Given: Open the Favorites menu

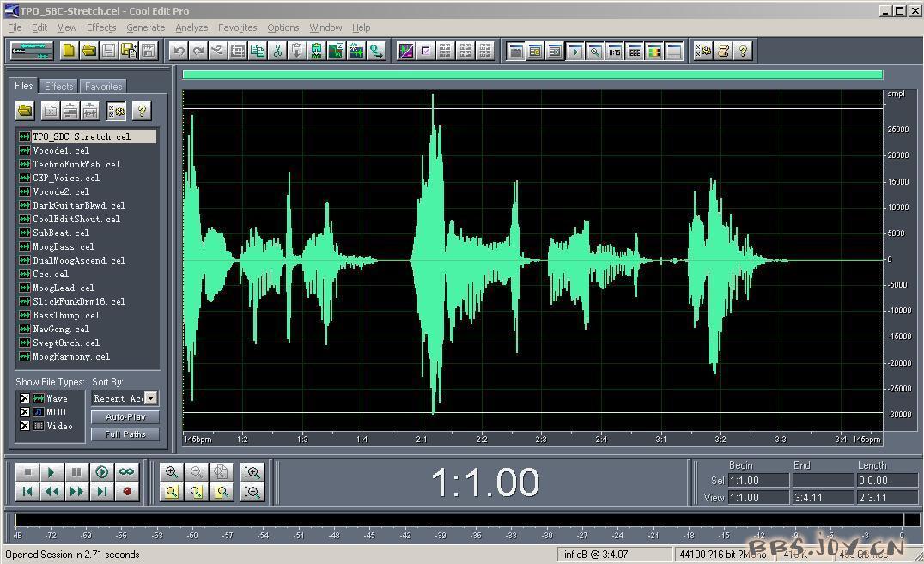Looking at the screenshot, I should click(238, 27).
